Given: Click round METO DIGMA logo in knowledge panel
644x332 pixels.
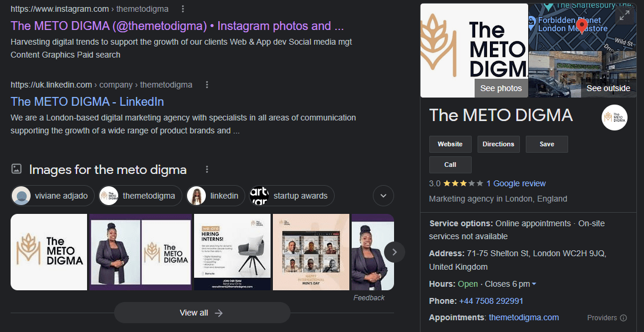Looking at the screenshot, I should 615,118.
